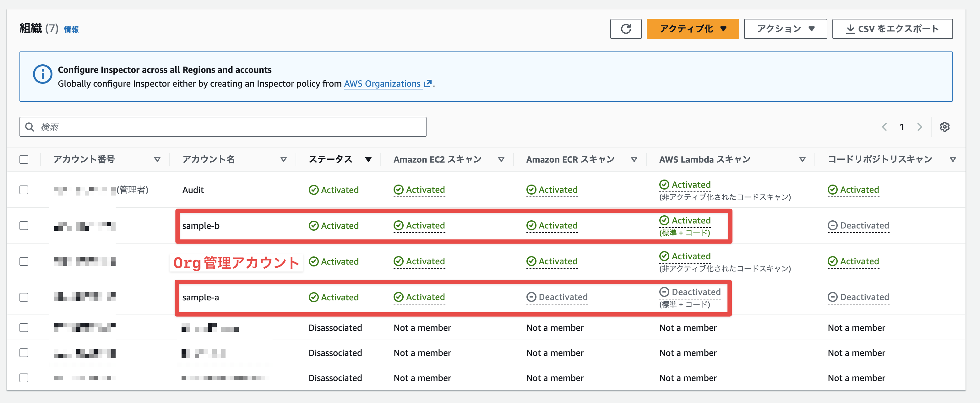Click the info circle icon in banner

[x=42, y=74]
